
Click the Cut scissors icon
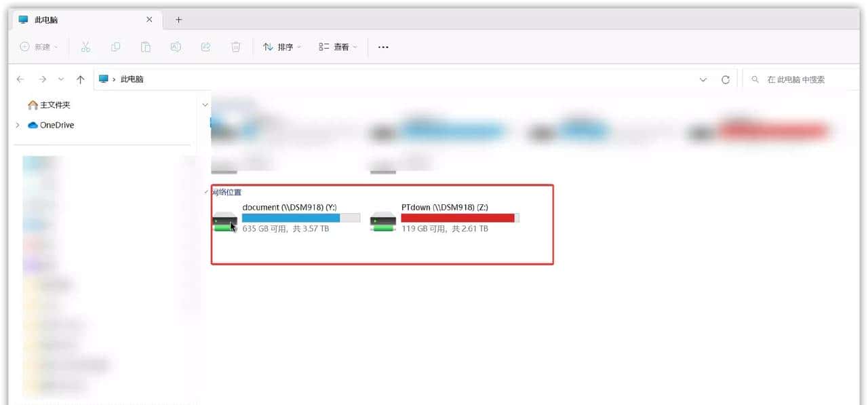85,47
